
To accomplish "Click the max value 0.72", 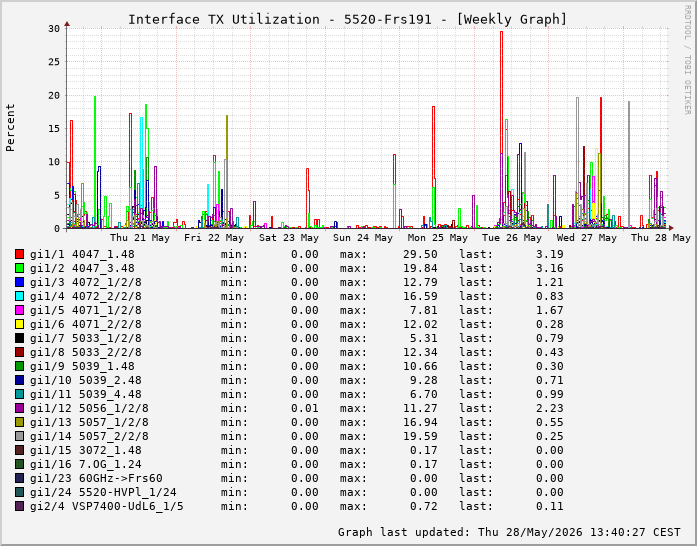I will 424,506.
